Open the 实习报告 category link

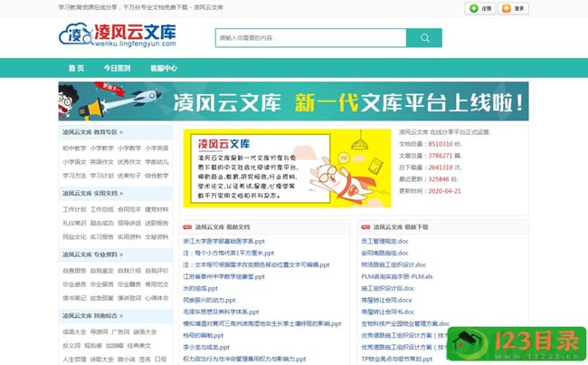[101, 237]
